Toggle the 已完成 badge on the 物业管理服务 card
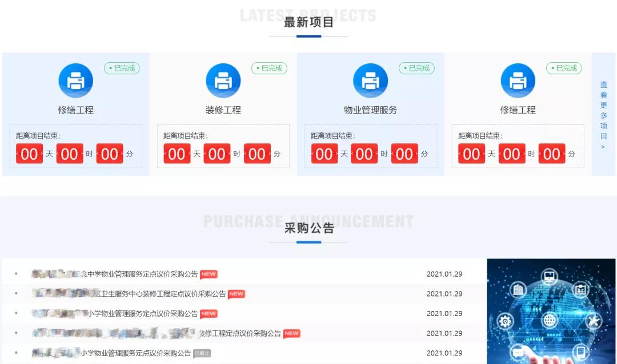This screenshot has width=617, height=364. [416, 68]
